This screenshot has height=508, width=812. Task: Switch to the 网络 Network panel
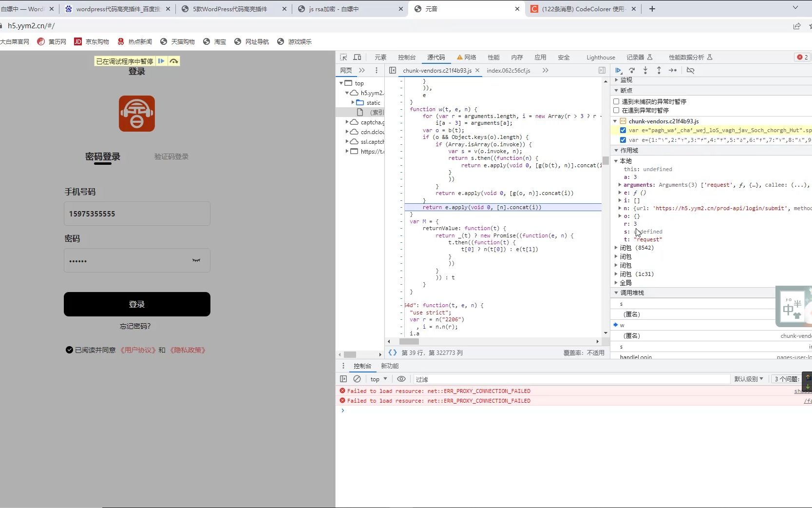pos(466,57)
